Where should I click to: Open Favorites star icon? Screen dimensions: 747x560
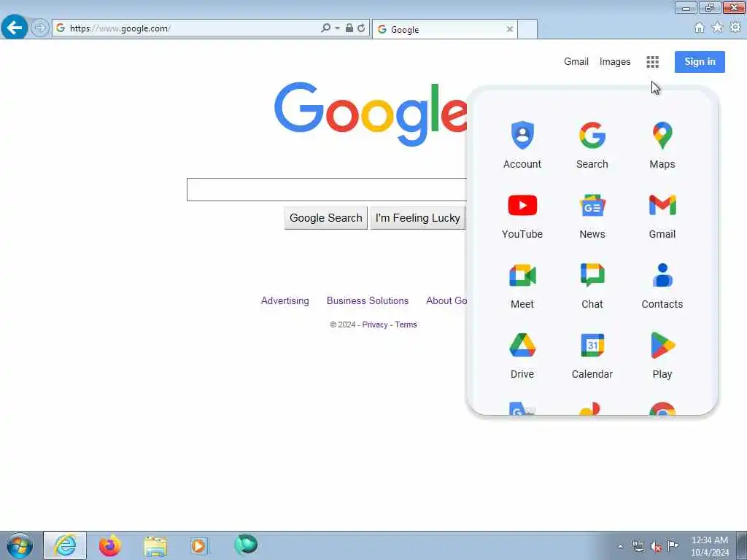(x=718, y=28)
